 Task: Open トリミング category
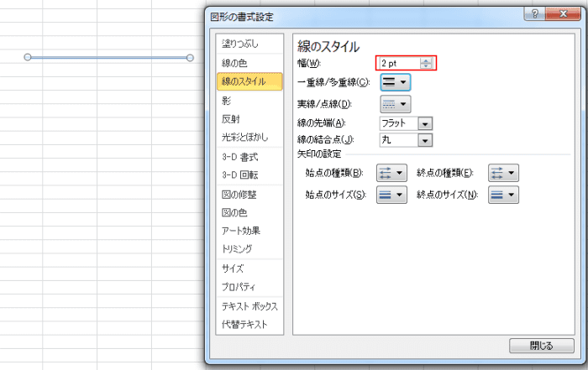coord(249,248)
